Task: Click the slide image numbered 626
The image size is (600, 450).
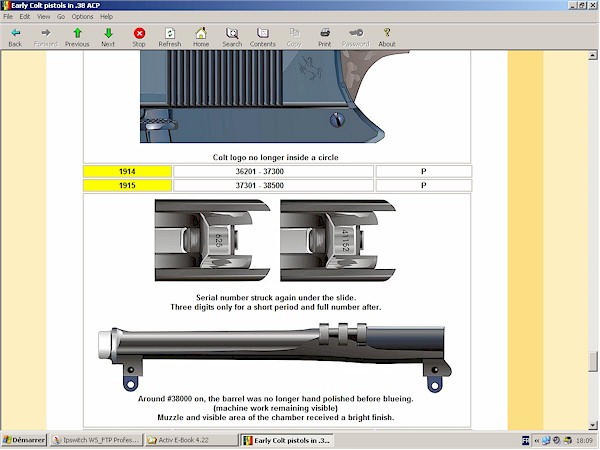Action: (x=212, y=240)
